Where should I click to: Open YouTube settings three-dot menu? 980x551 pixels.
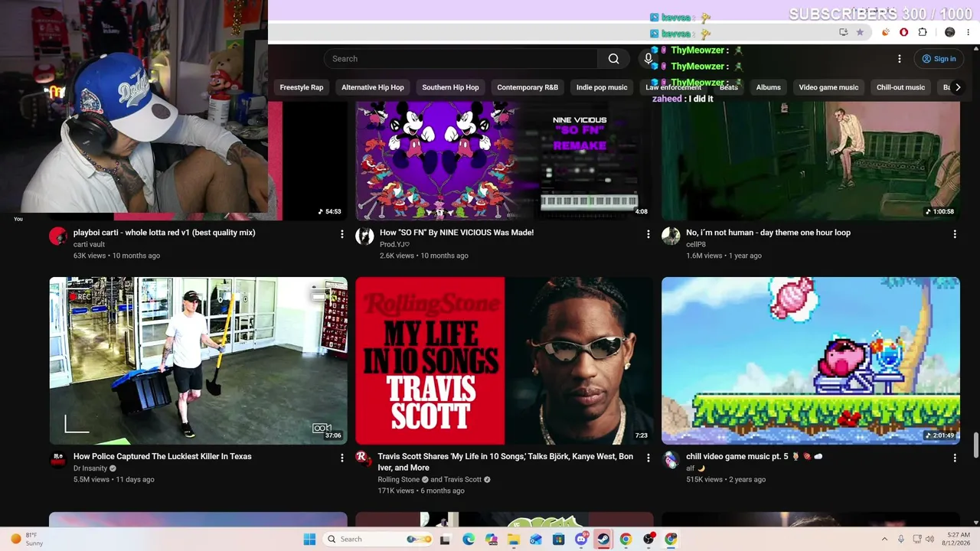(x=900, y=59)
